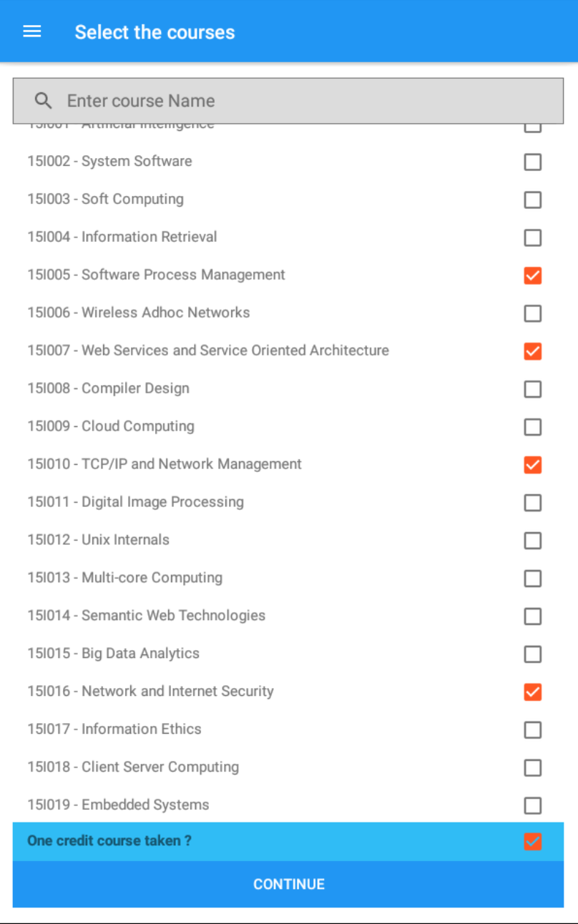
Task: Focus the Enter course Name field
Action: [300, 101]
